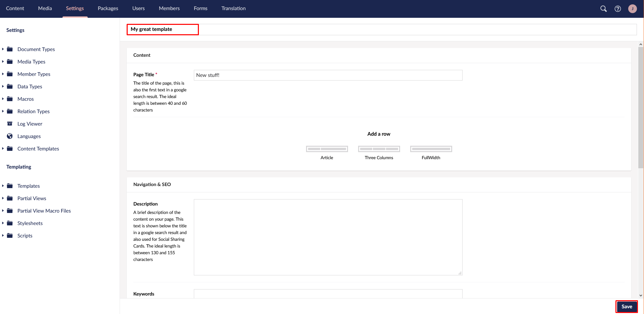This screenshot has height=314, width=644.
Task: Click the Media Types folder icon
Action: (10, 61)
